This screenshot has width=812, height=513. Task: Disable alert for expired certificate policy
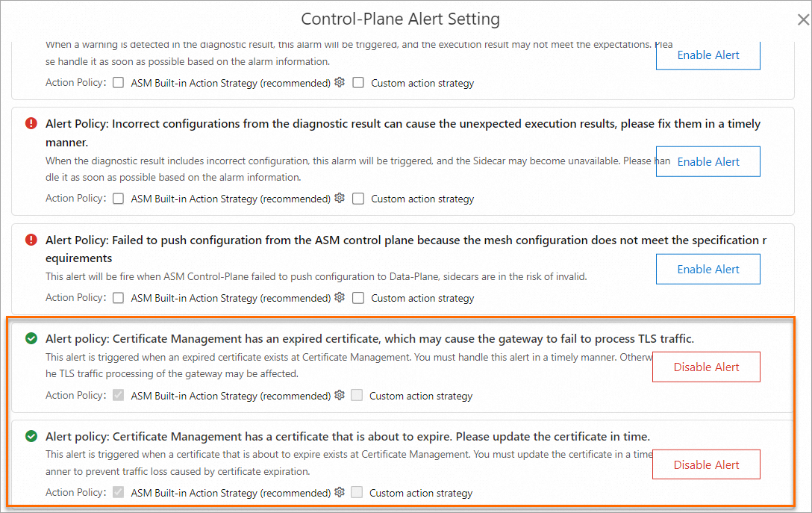click(x=706, y=367)
